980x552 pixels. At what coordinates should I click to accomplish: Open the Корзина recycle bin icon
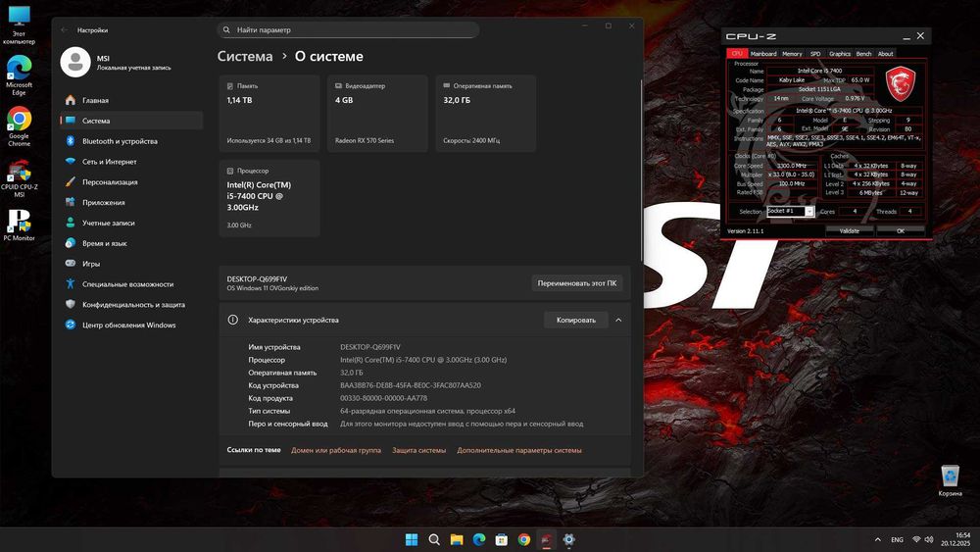tap(950, 480)
